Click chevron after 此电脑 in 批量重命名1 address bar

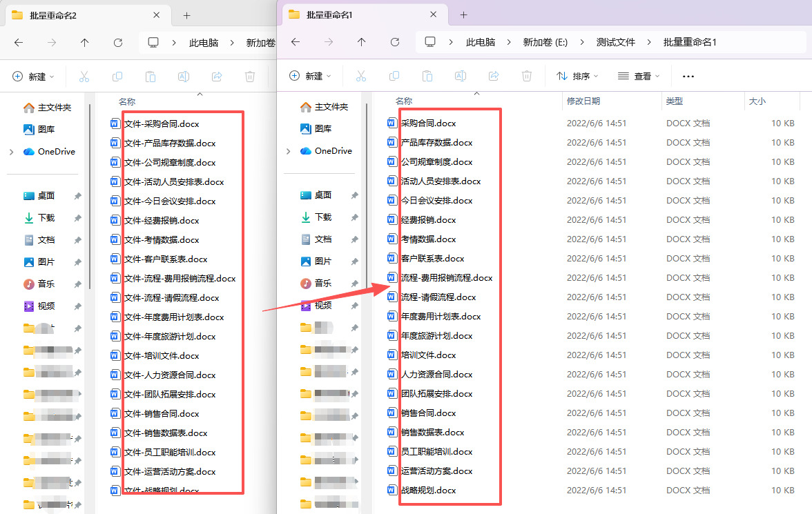(508, 43)
